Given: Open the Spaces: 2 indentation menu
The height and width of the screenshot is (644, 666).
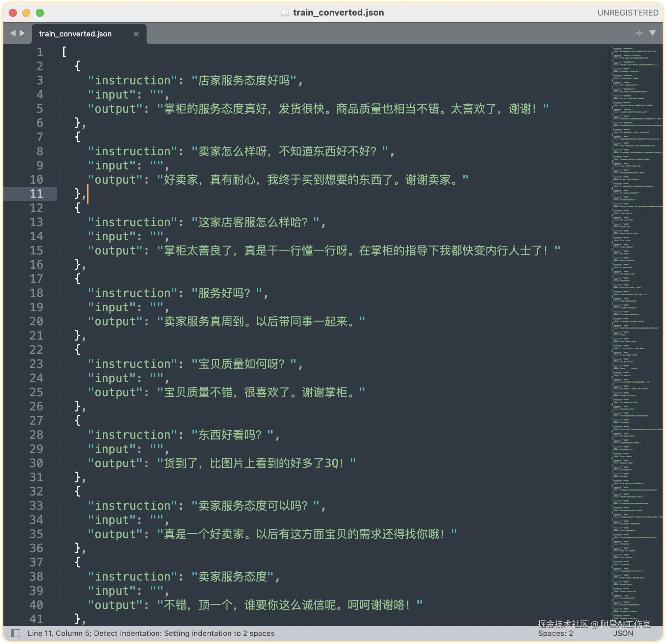Looking at the screenshot, I should pyautogui.click(x=555, y=634).
